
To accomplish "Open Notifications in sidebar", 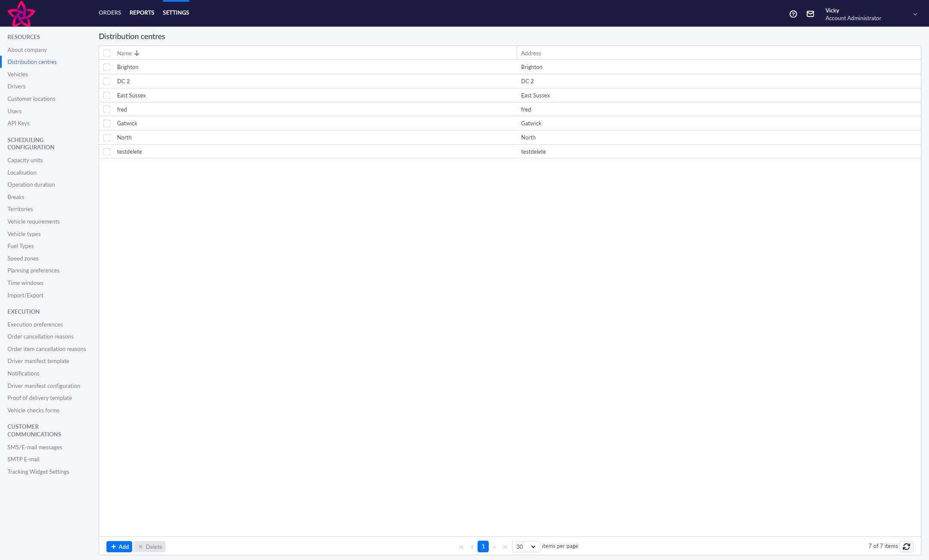I will coord(23,374).
